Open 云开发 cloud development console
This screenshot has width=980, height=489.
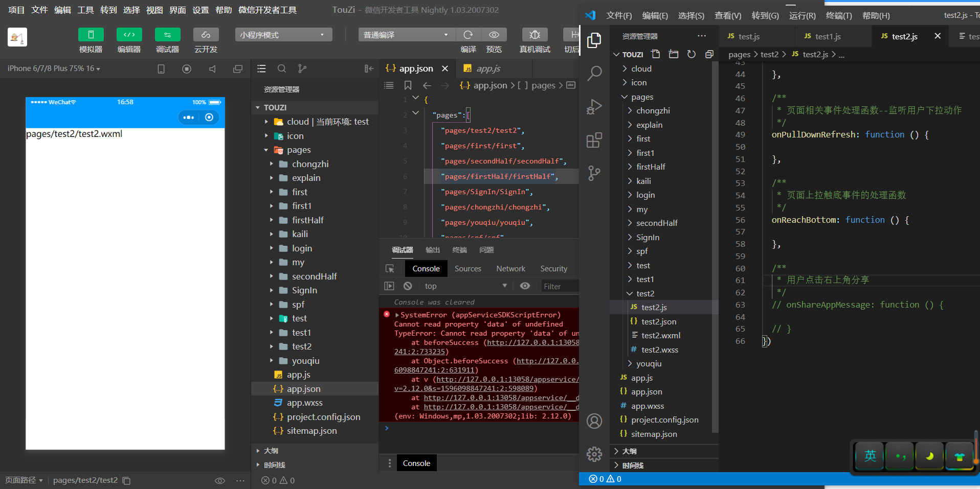pos(206,35)
